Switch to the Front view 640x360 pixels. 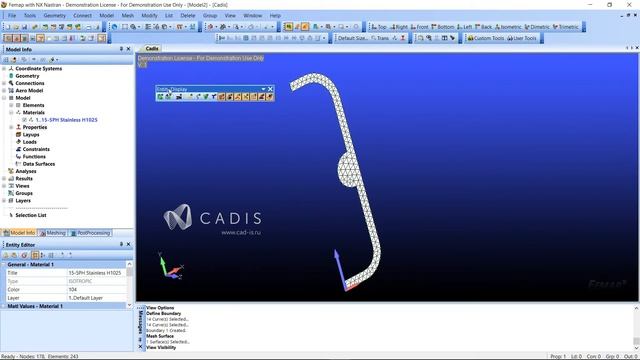tap(420, 27)
